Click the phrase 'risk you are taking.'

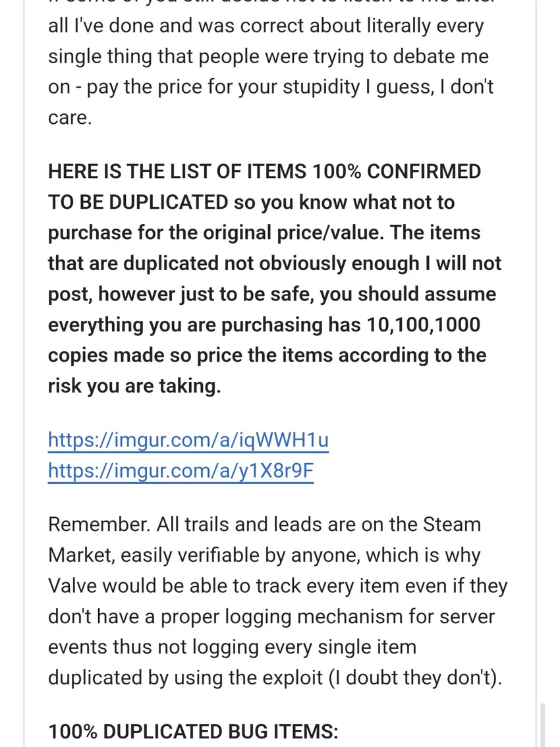coord(134,386)
